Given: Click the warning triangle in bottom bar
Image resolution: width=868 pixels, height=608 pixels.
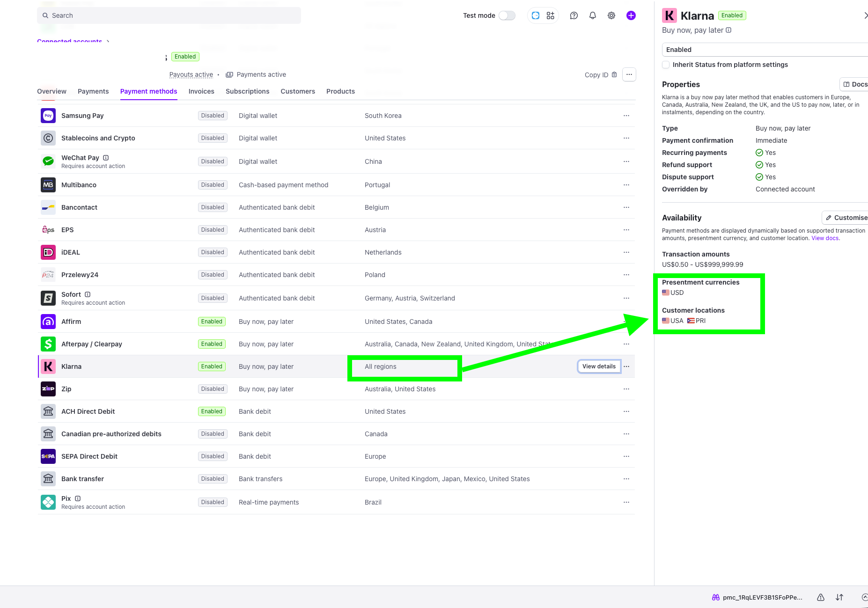Looking at the screenshot, I should coord(820,597).
